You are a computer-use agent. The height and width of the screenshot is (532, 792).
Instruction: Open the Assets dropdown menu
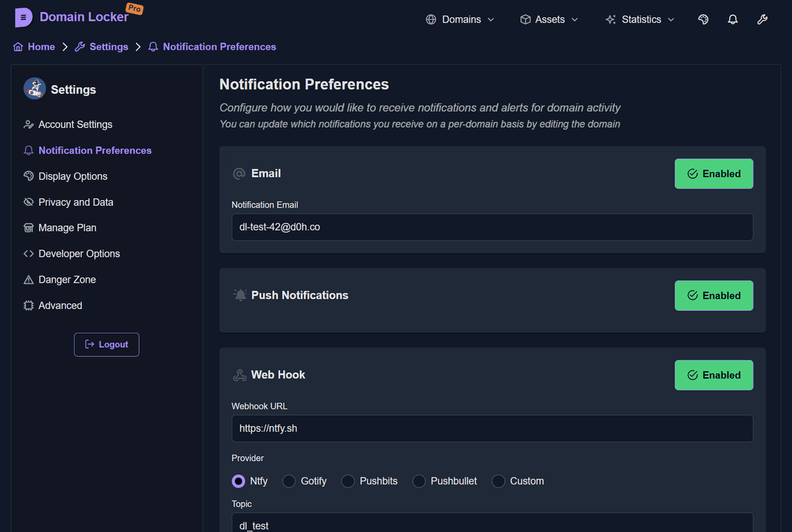pos(549,19)
